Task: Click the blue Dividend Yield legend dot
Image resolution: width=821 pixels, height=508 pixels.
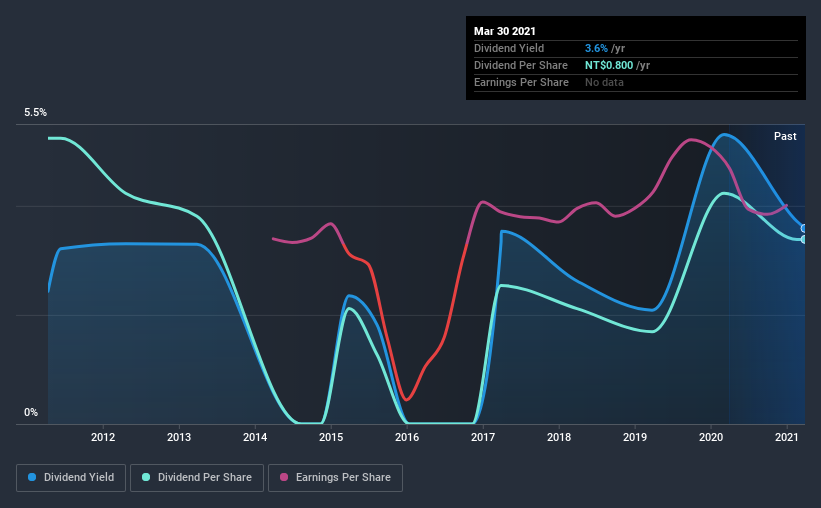Action: coord(32,477)
